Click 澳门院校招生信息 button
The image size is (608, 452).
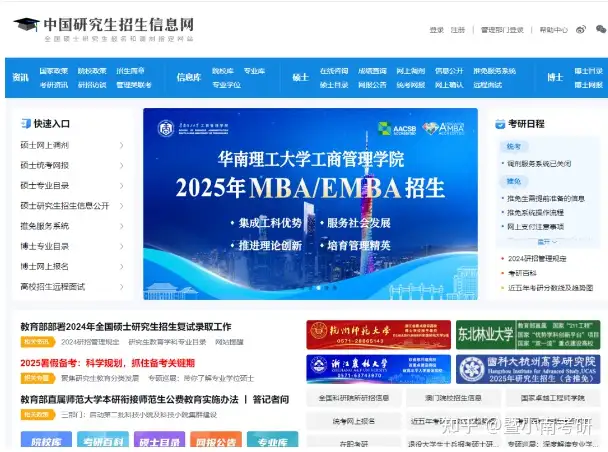tap(453, 398)
